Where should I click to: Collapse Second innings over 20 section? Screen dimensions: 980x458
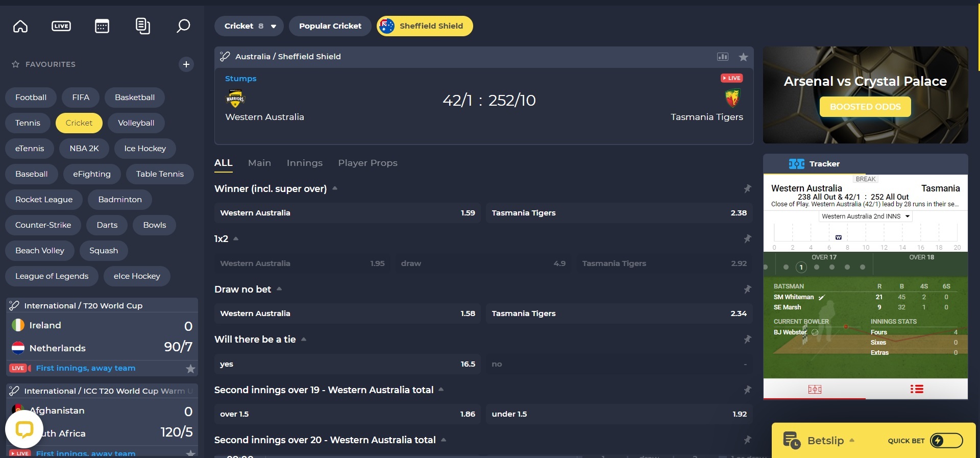pos(444,440)
